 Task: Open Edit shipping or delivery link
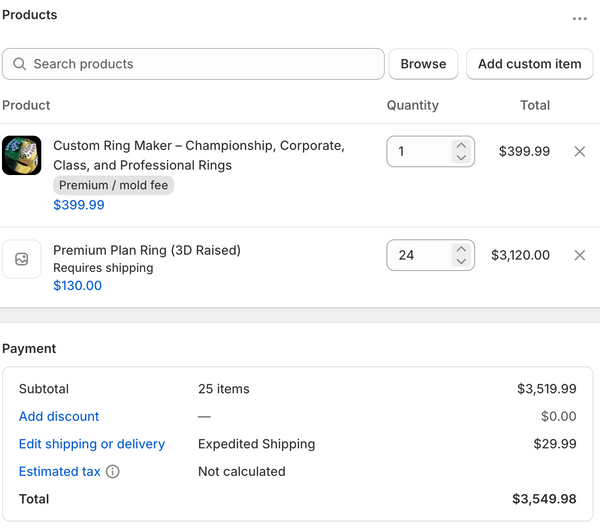pyautogui.click(x=92, y=444)
